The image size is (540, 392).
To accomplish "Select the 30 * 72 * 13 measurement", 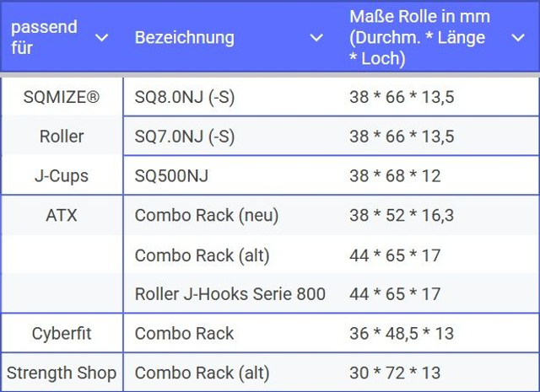I will coord(395,373).
